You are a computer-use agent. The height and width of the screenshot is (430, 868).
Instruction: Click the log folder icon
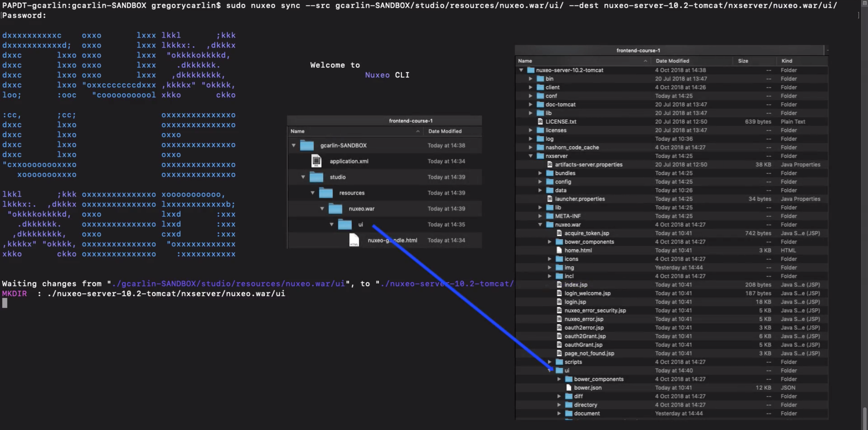(540, 139)
